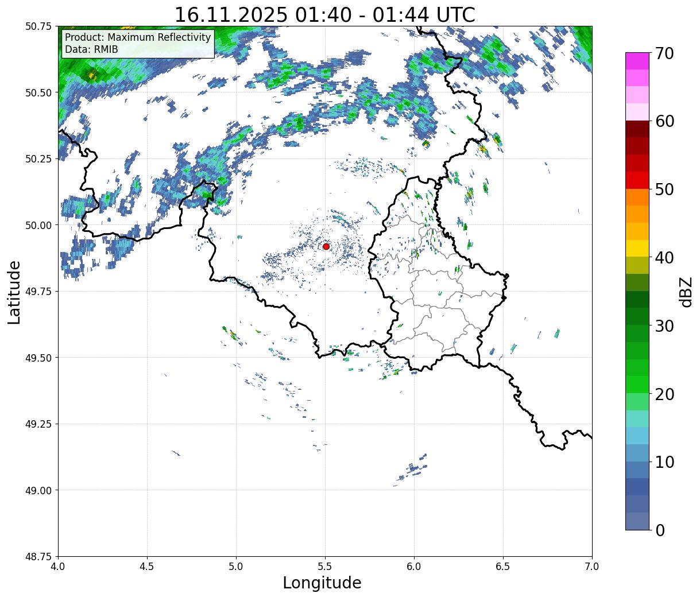Click the 'Latitude' axis label
Viewport: 700px width, 597px height.
(x=14, y=292)
